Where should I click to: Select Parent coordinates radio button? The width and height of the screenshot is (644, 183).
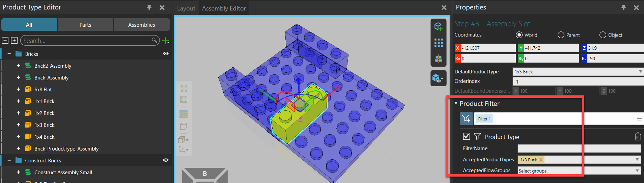point(561,35)
